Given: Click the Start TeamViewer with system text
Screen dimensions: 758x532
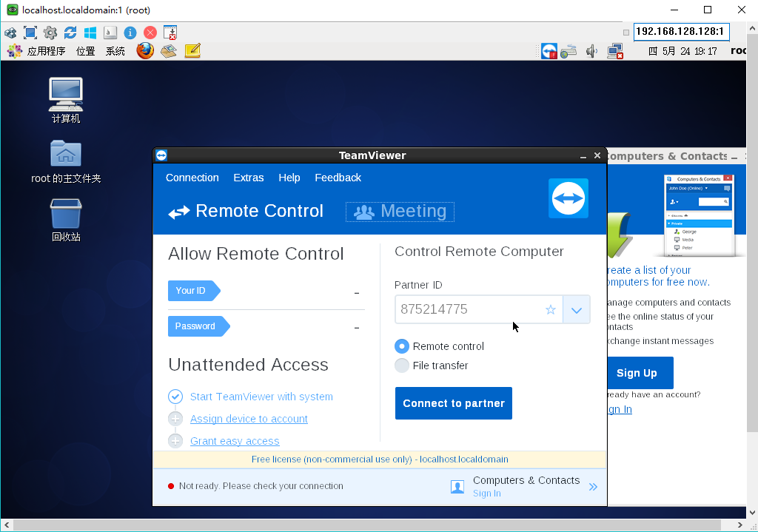Looking at the screenshot, I should (x=261, y=397).
